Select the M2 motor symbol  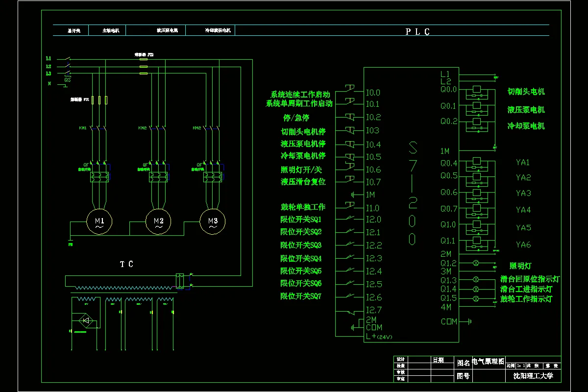[159, 222]
